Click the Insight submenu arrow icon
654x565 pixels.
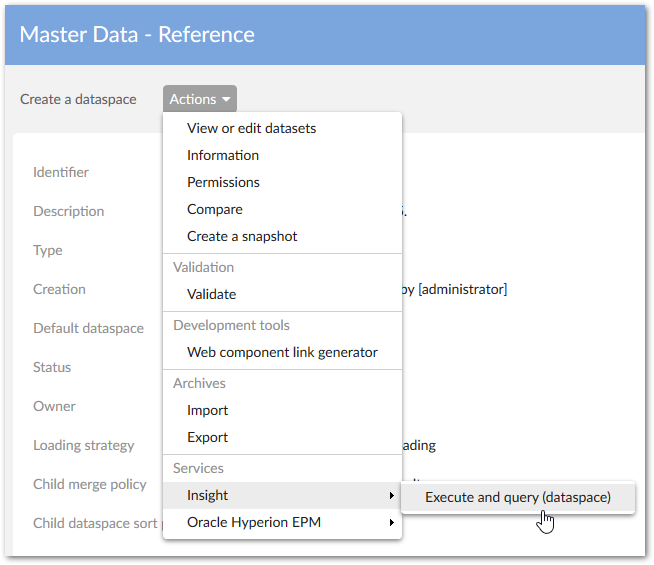[x=391, y=495]
